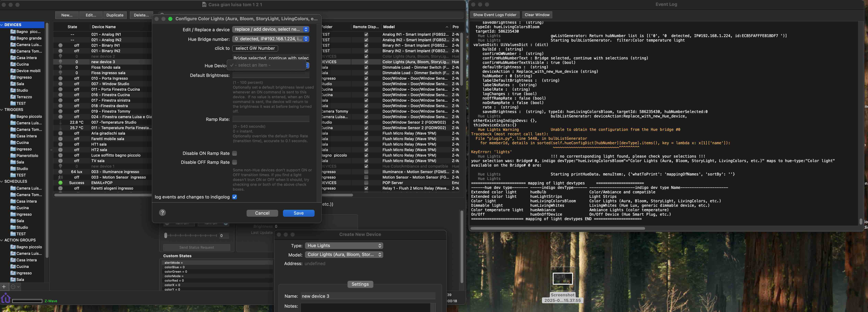Select the Screenshot file thumbnail on the desktop

562,279
